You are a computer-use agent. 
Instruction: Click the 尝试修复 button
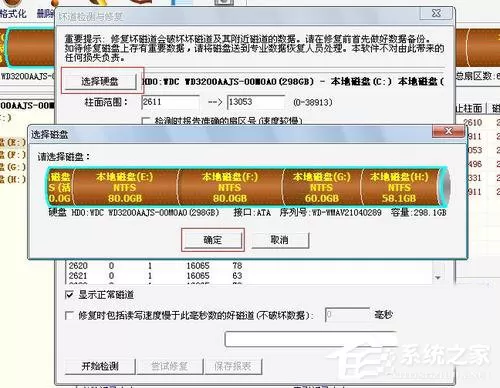(169, 366)
